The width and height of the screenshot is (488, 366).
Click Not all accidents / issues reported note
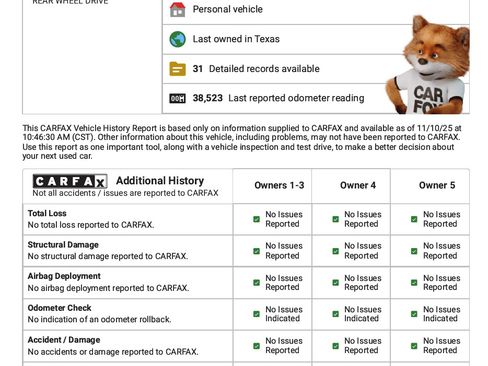click(125, 193)
